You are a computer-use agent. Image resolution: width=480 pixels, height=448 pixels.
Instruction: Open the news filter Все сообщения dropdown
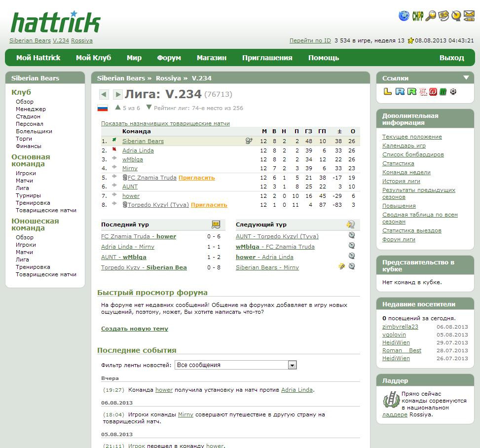(235, 365)
